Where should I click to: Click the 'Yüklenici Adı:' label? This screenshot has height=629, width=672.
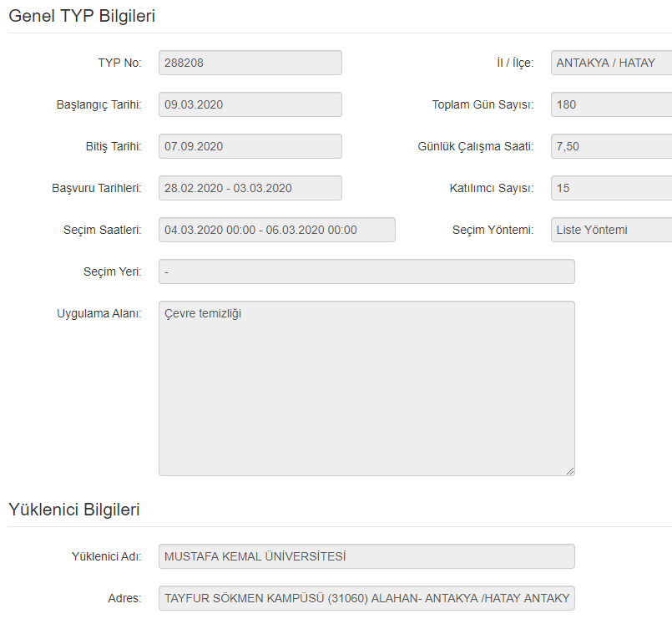tap(106, 556)
